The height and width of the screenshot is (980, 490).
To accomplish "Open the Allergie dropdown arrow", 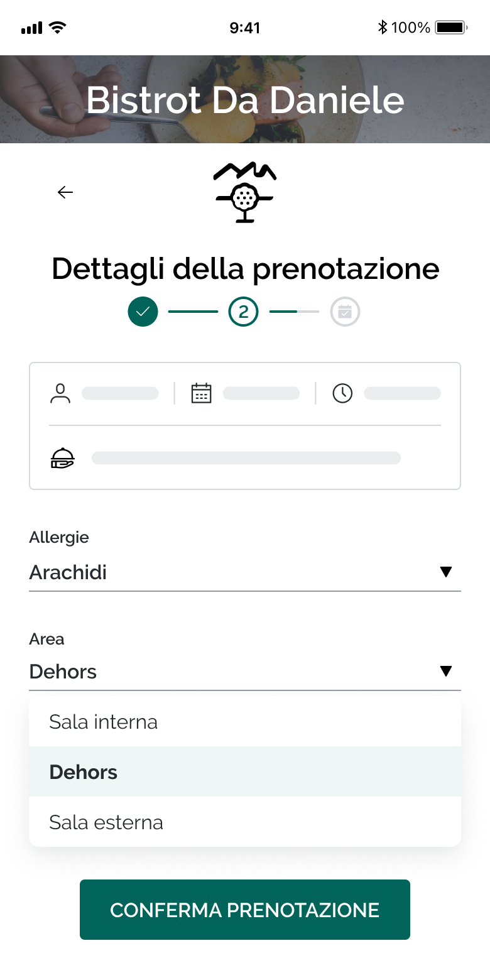I will coord(446,572).
